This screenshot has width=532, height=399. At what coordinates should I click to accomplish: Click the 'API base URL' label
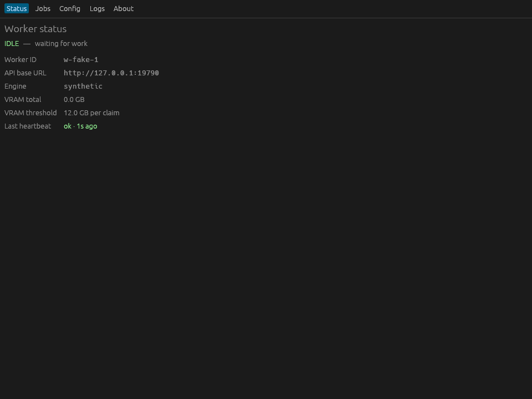pos(25,73)
